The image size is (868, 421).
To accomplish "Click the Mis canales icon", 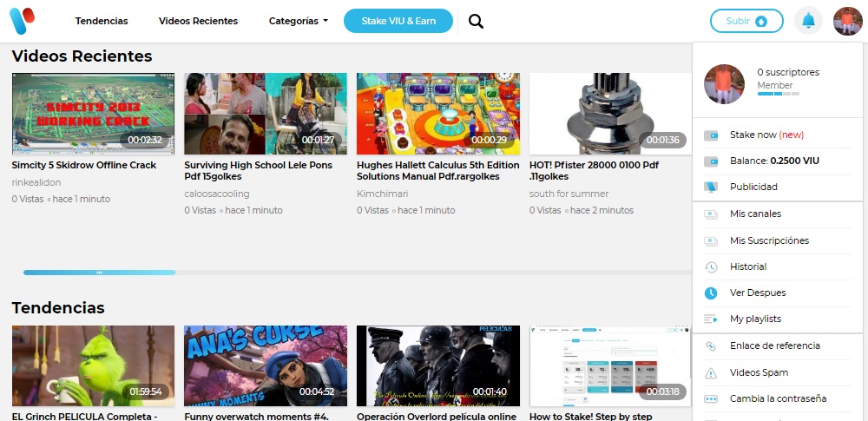I will [711, 214].
